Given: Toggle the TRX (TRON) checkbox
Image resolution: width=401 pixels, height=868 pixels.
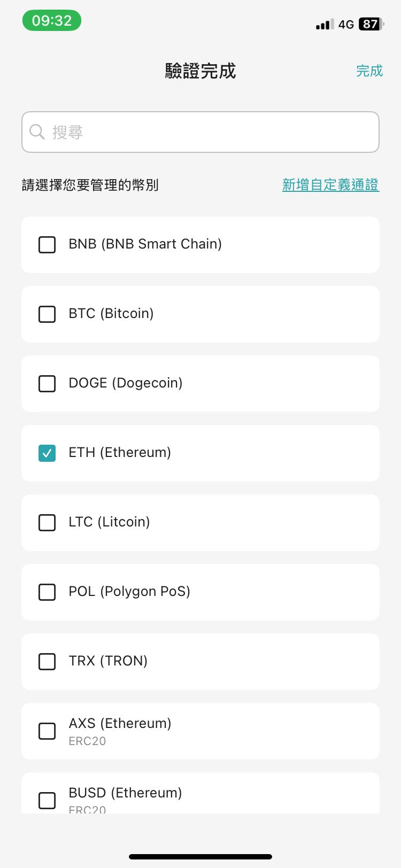Looking at the screenshot, I should point(47,662).
